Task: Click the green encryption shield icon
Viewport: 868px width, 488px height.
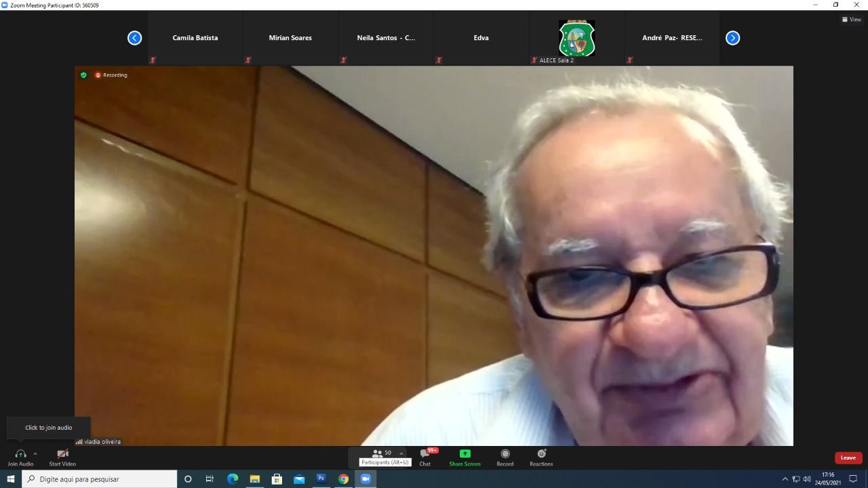Action: 83,75
